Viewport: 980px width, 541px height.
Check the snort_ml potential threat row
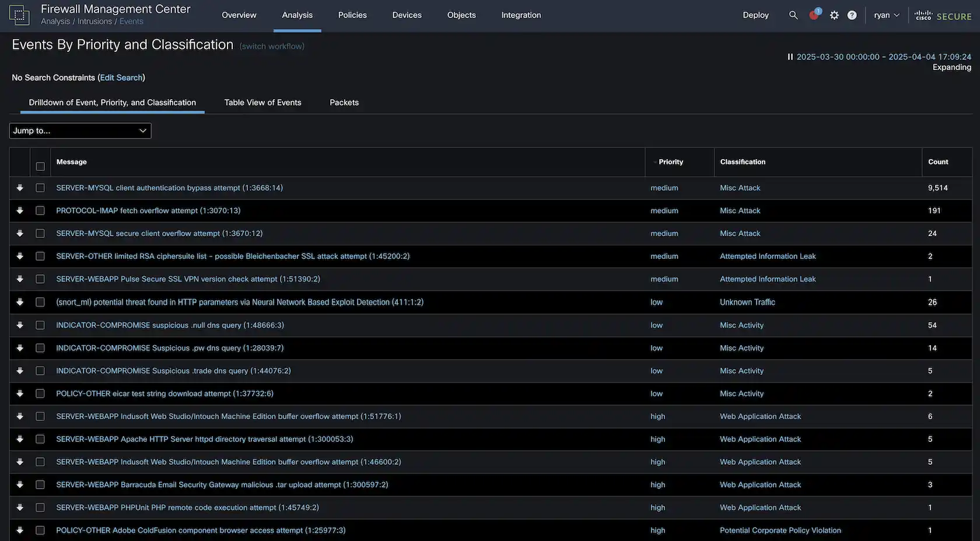40,302
